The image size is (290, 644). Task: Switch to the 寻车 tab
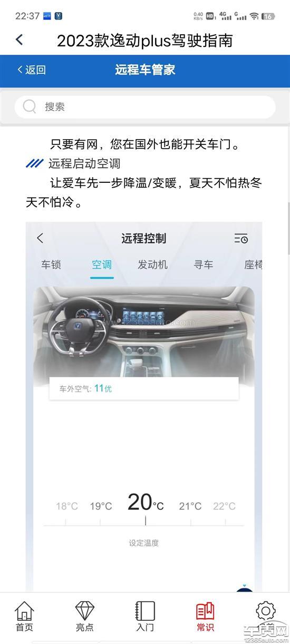click(203, 265)
